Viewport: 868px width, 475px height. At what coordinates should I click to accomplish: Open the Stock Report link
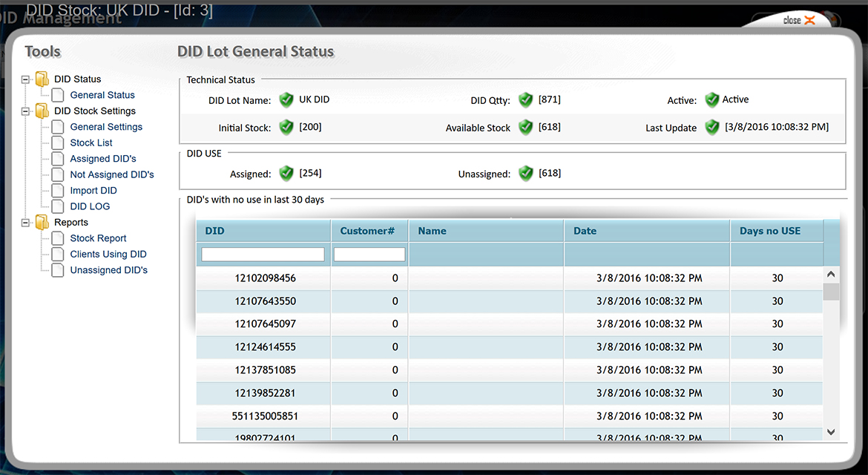click(98, 238)
